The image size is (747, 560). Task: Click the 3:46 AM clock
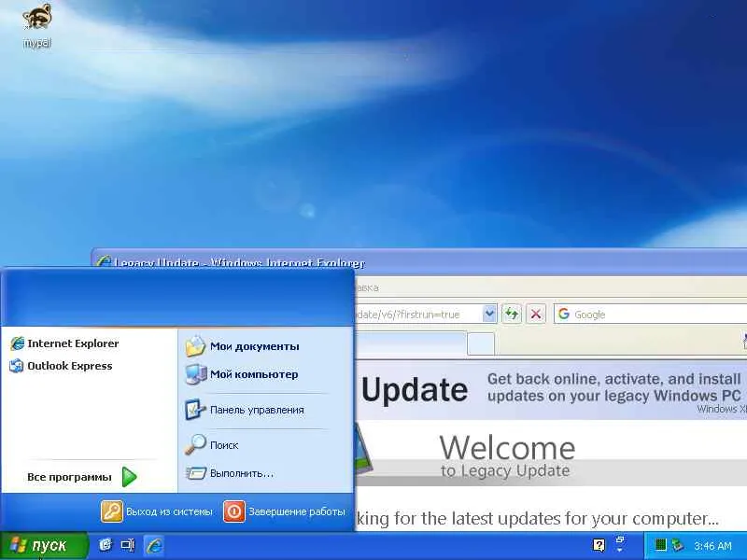pos(712,546)
